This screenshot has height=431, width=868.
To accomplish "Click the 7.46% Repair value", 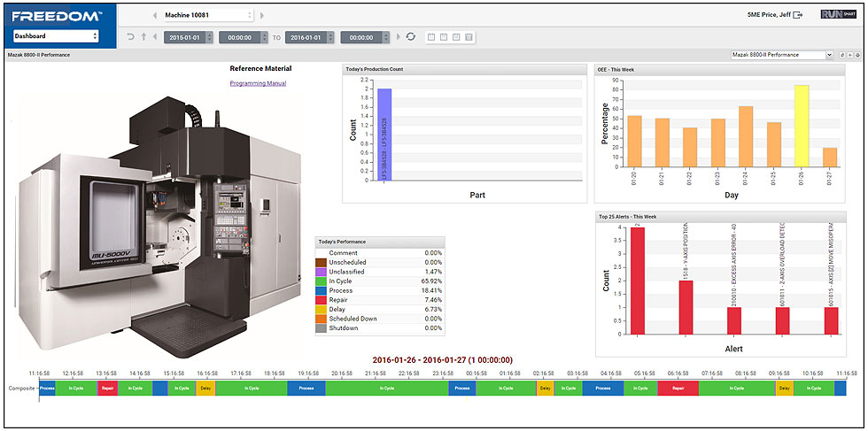I will tap(433, 300).
